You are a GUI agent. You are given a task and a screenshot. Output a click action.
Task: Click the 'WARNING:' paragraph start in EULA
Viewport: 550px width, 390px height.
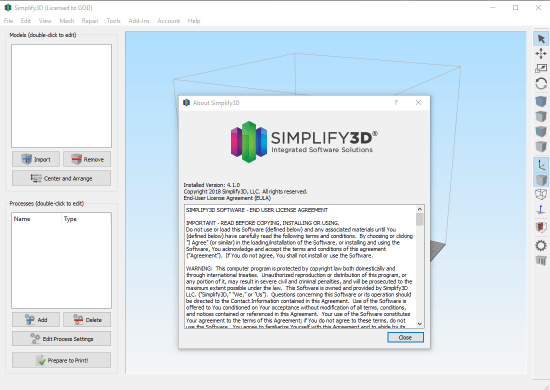coord(199,269)
